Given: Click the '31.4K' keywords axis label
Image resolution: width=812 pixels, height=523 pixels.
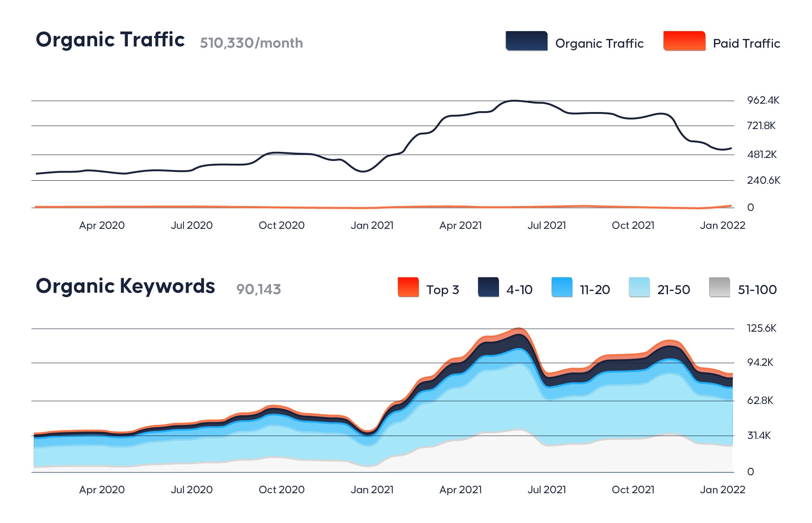Looking at the screenshot, I should click(x=759, y=435).
